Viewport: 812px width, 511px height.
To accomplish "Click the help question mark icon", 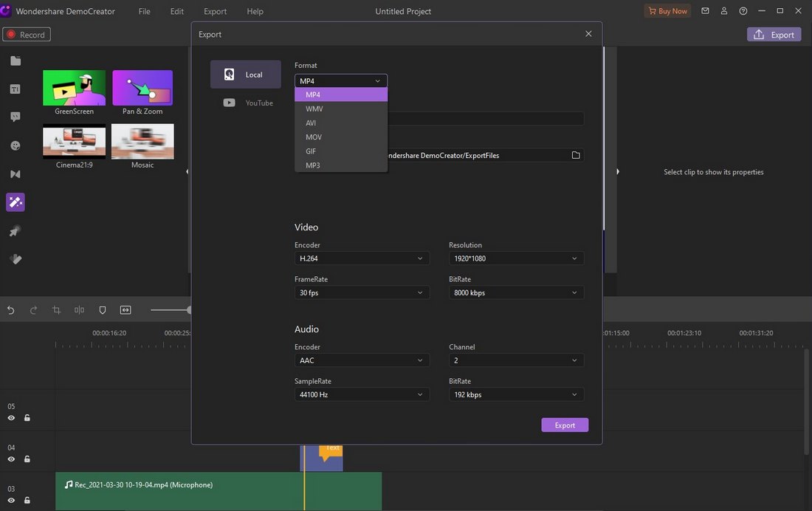I will click(743, 11).
